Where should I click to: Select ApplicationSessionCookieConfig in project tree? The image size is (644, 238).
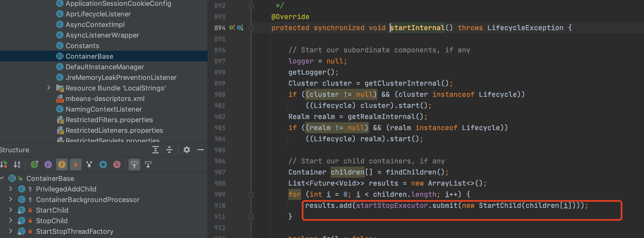click(x=118, y=3)
